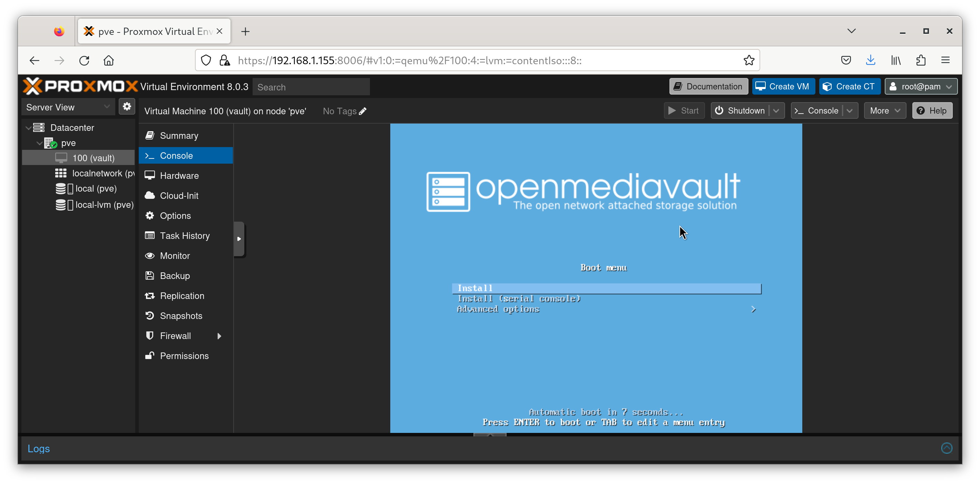This screenshot has width=980, height=484.
Task: Click the log panel splitter handle
Action: point(490,435)
